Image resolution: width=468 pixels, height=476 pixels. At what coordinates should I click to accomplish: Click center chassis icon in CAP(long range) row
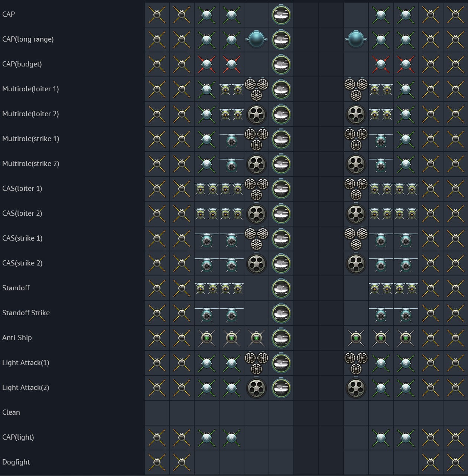(x=281, y=39)
